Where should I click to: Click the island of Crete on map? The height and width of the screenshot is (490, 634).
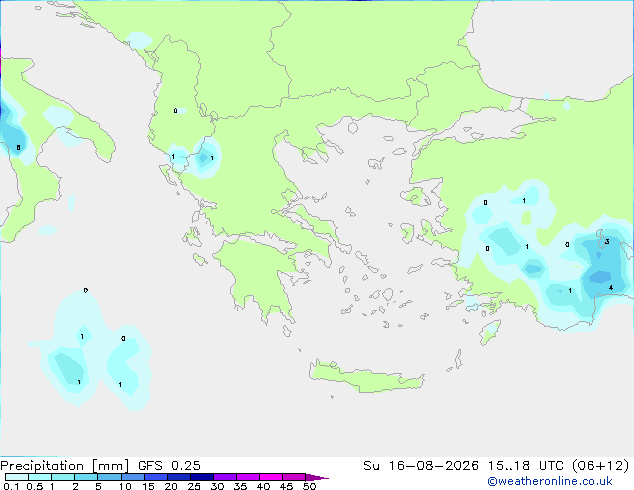click(x=367, y=377)
